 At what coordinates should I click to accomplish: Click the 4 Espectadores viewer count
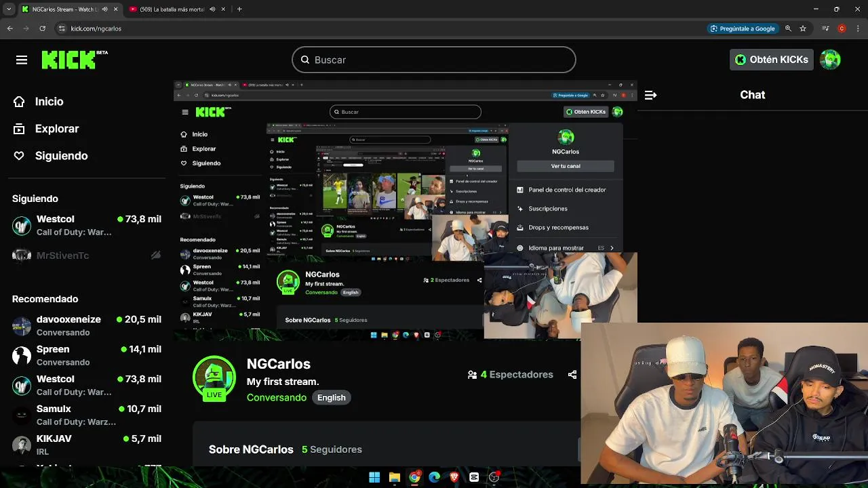511,374
